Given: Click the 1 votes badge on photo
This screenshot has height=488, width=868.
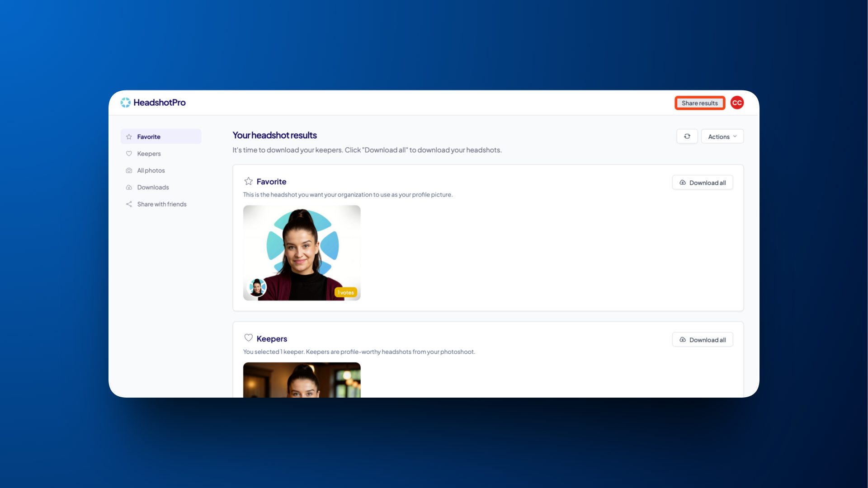Looking at the screenshot, I should pos(346,293).
